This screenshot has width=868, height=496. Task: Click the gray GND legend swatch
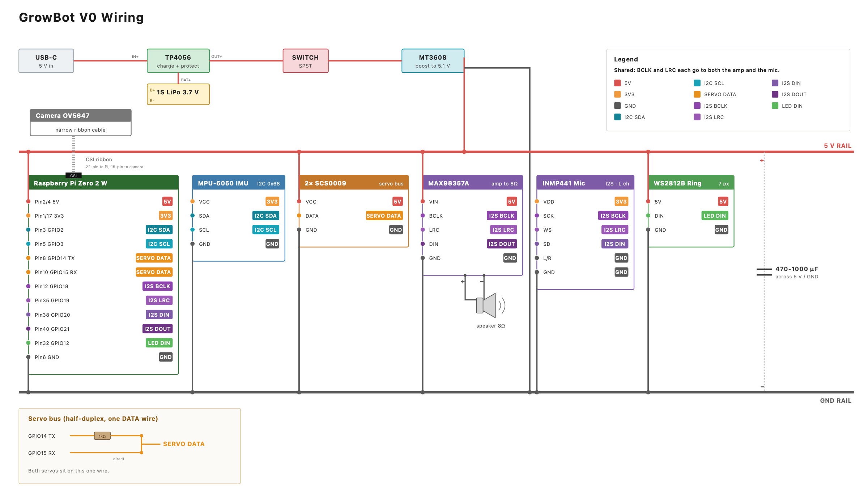pos(617,106)
